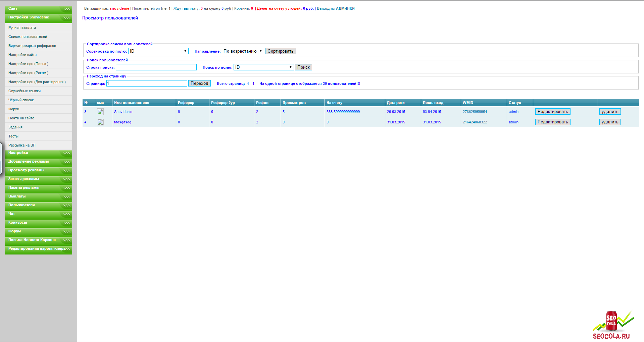Click the SEOCOLA.RU logo
Screen dimensions: 644x342
point(611,325)
